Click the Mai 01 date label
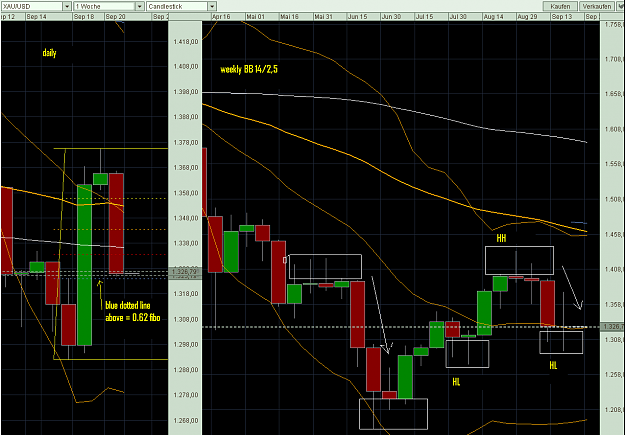 tap(255, 17)
